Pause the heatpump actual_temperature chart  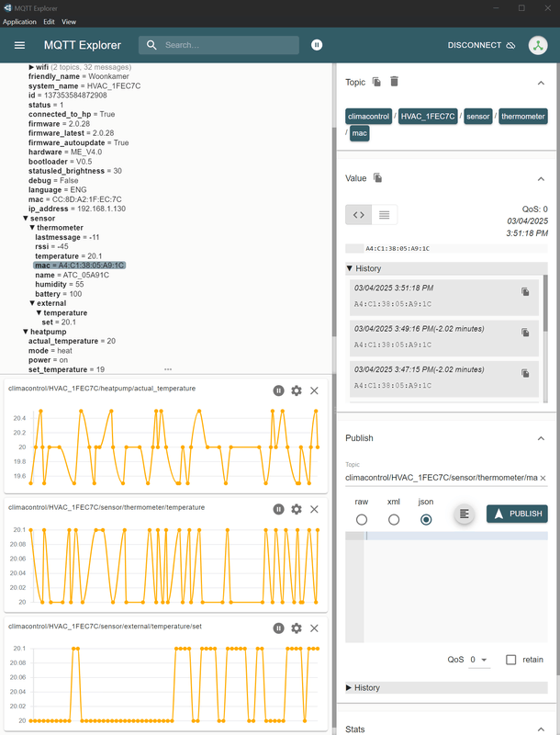click(x=278, y=390)
